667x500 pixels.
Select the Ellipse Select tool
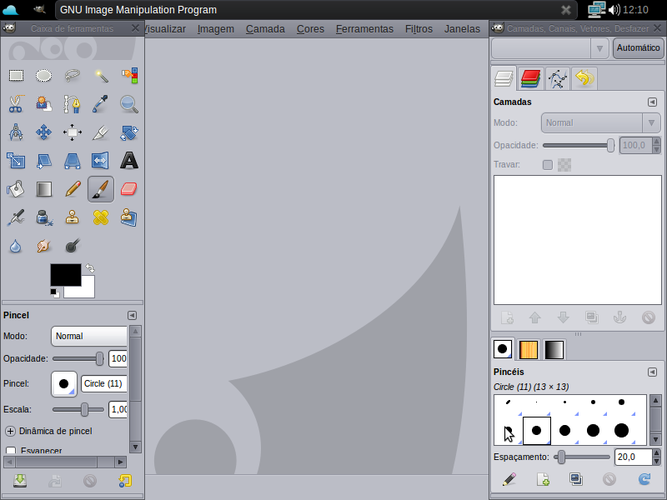click(x=44, y=76)
